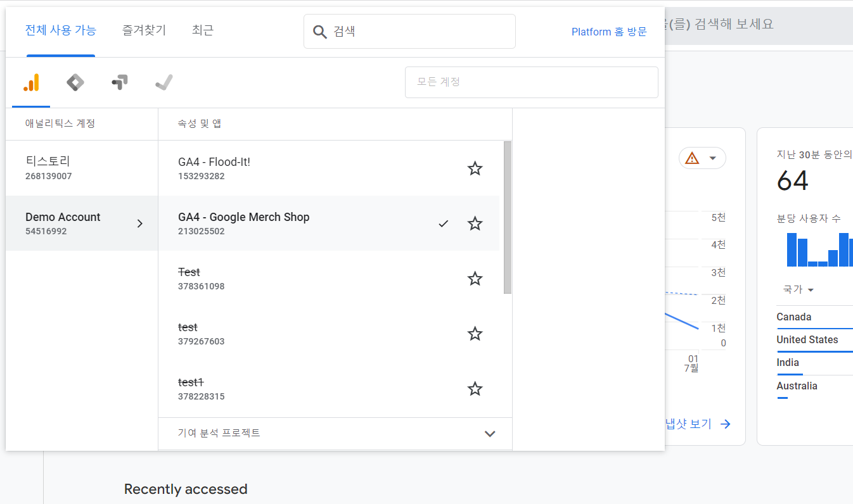
Task: Open the Tag Manager product icon
Action: 75,82
